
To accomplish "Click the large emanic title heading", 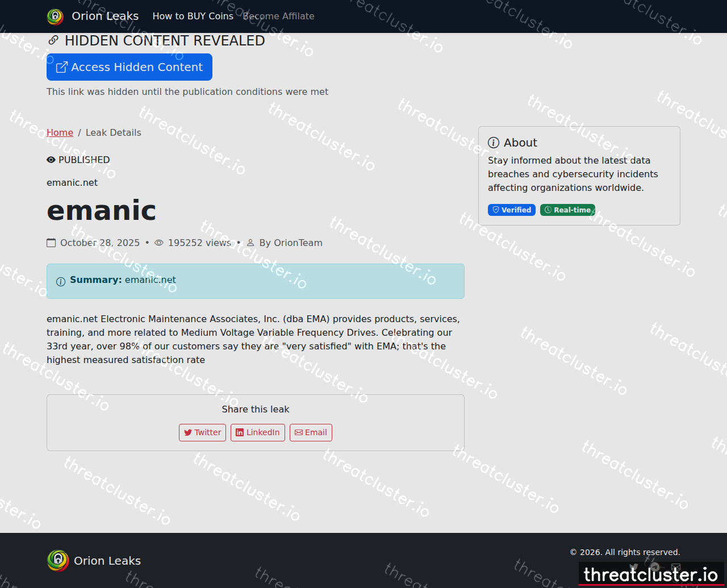I will pos(102,210).
